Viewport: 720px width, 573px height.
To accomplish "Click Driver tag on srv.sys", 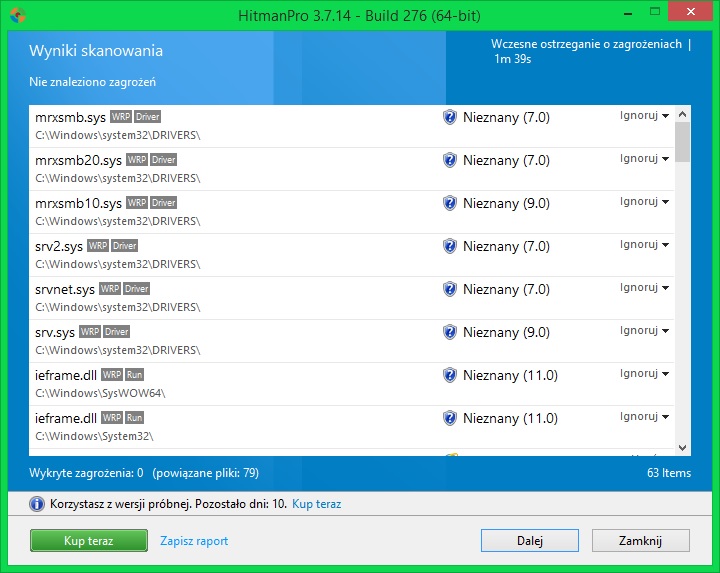I will pyautogui.click(x=117, y=331).
